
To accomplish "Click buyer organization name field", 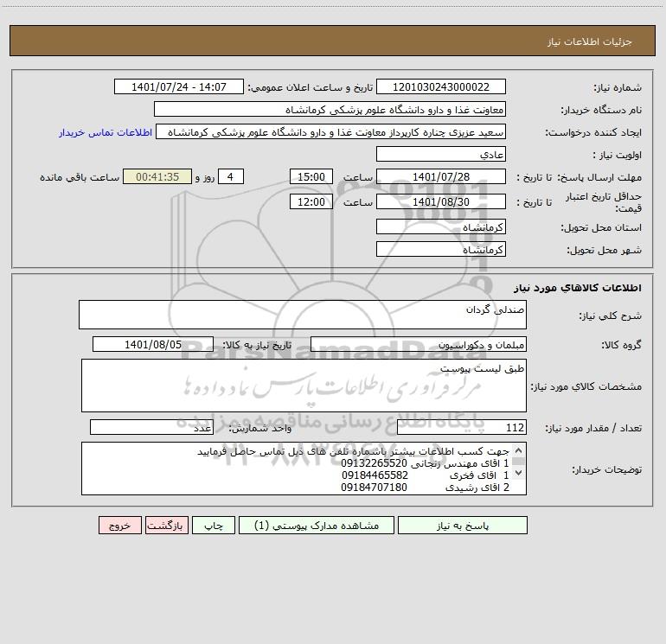I will pos(330,110).
